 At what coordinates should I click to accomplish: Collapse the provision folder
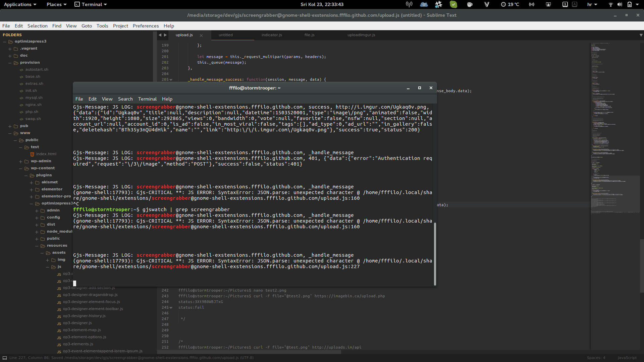pyautogui.click(x=10, y=63)
